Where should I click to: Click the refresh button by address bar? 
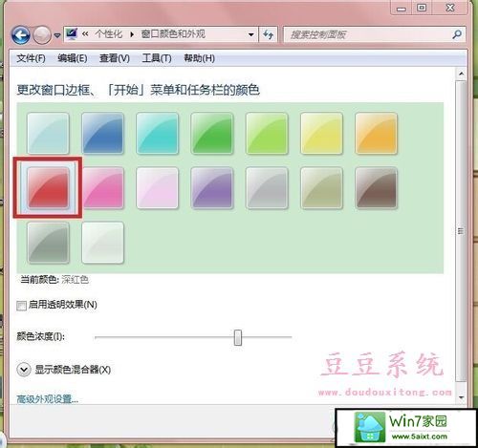pyautogui.click(x=269, y=34)
